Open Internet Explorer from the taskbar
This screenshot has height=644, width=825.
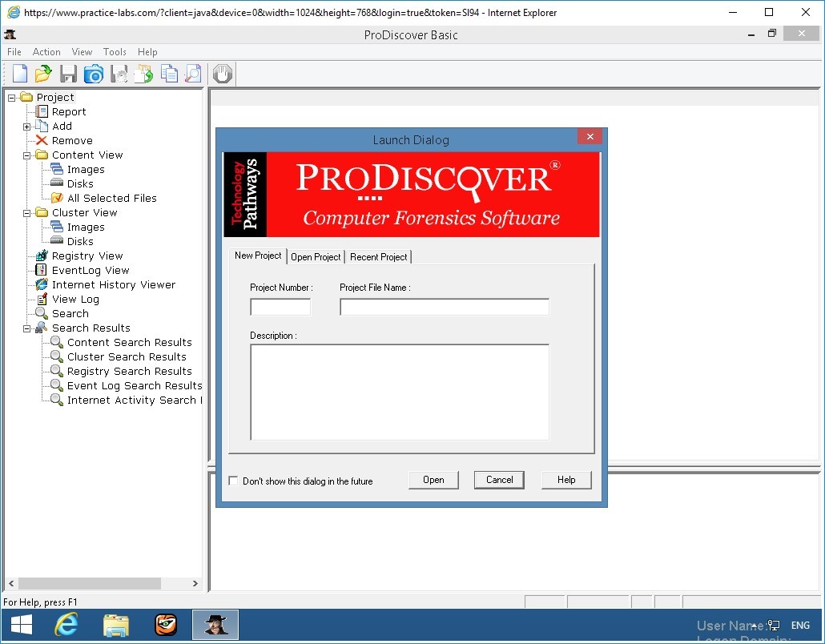click(66, 625)
